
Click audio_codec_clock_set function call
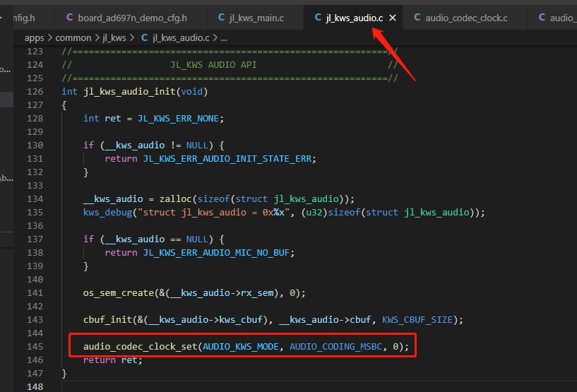[x=141, y=347]
